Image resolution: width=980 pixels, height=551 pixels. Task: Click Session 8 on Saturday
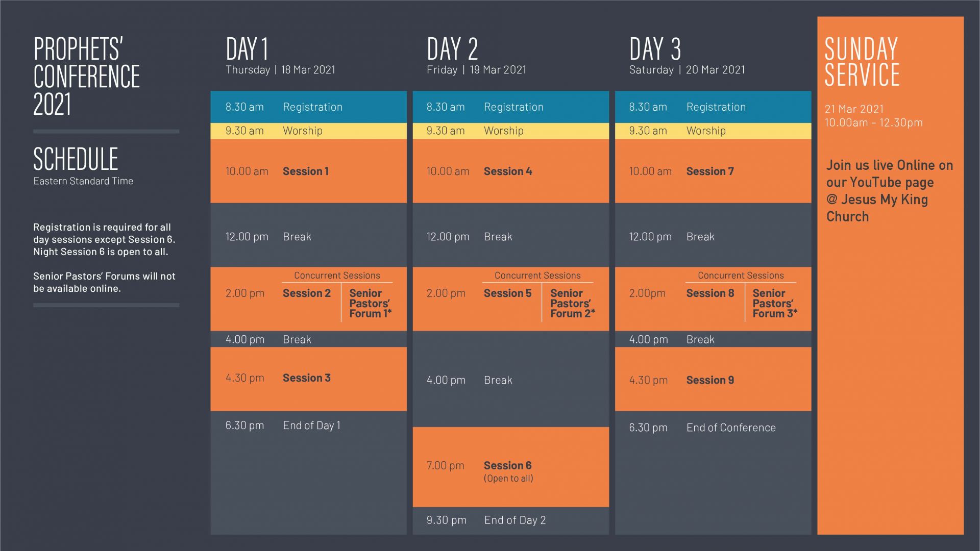[710, 293]
